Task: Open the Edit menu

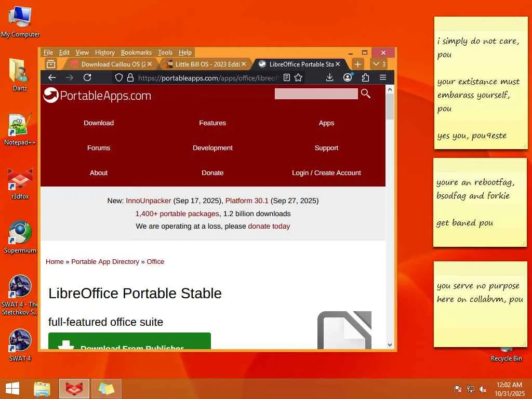Action: pyautogui.click(x=64, y=52)
